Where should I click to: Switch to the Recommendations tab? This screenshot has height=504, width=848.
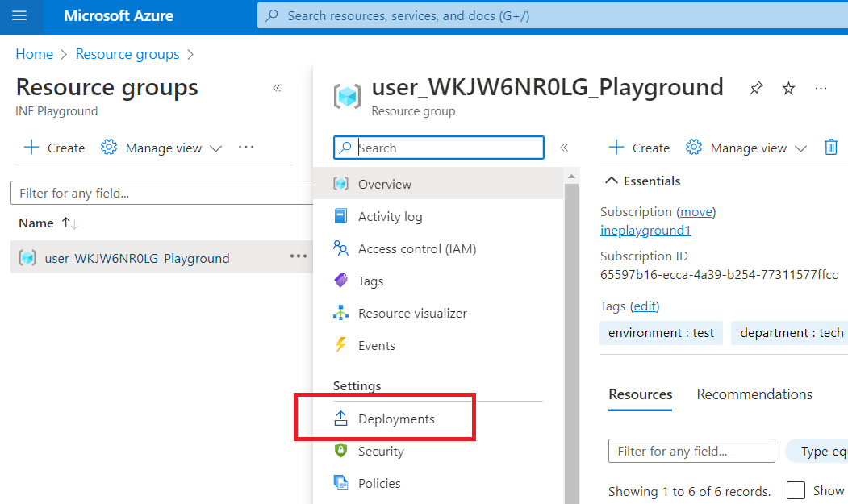pos(754,394)
